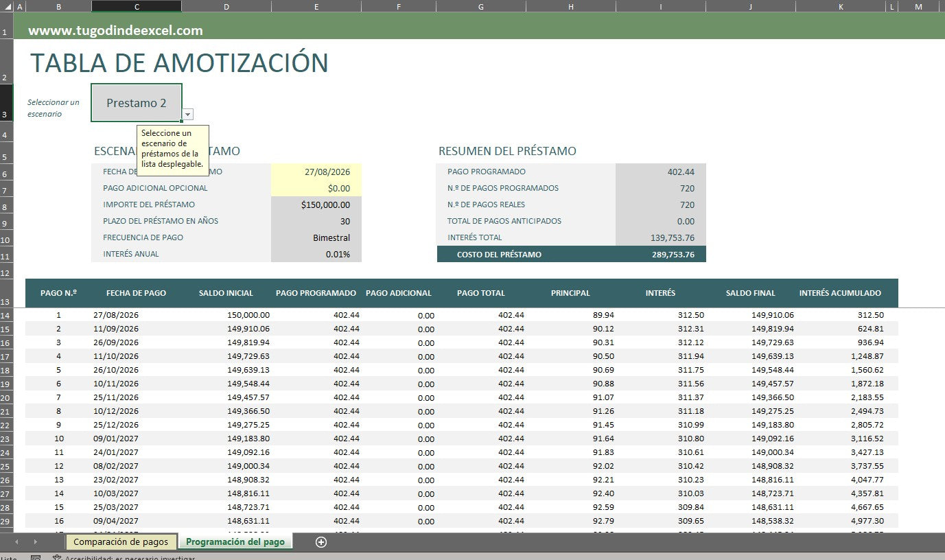Click the PAGO TOTAL table header
Image resolution: width=945 pixels, height=560 pixels.
481,293
